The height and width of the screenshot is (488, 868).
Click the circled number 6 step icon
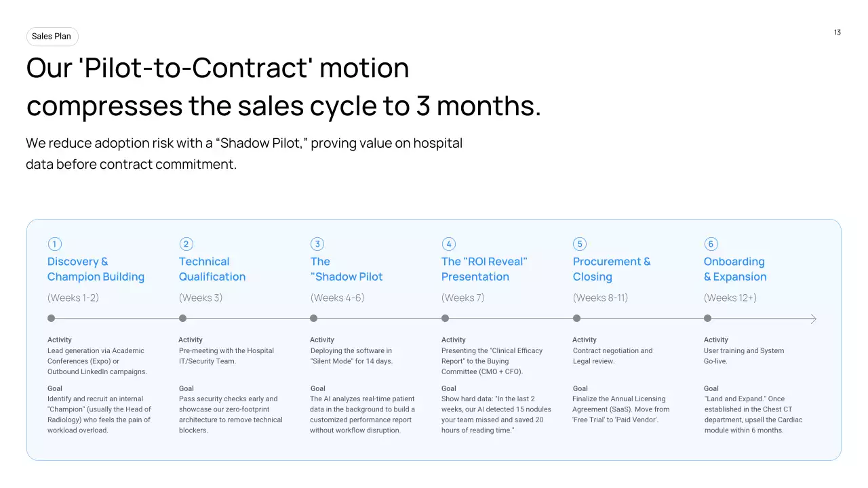pos(711,244)
